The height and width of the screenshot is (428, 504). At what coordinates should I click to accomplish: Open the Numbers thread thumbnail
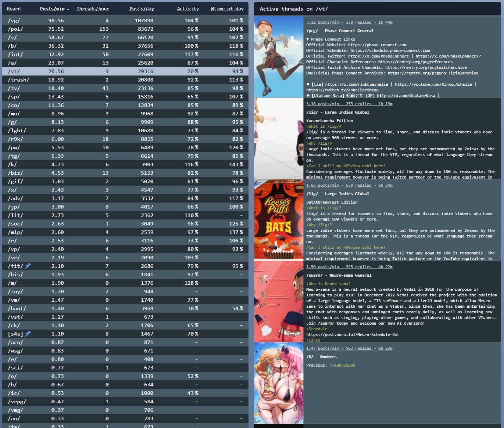coord(279,383)
